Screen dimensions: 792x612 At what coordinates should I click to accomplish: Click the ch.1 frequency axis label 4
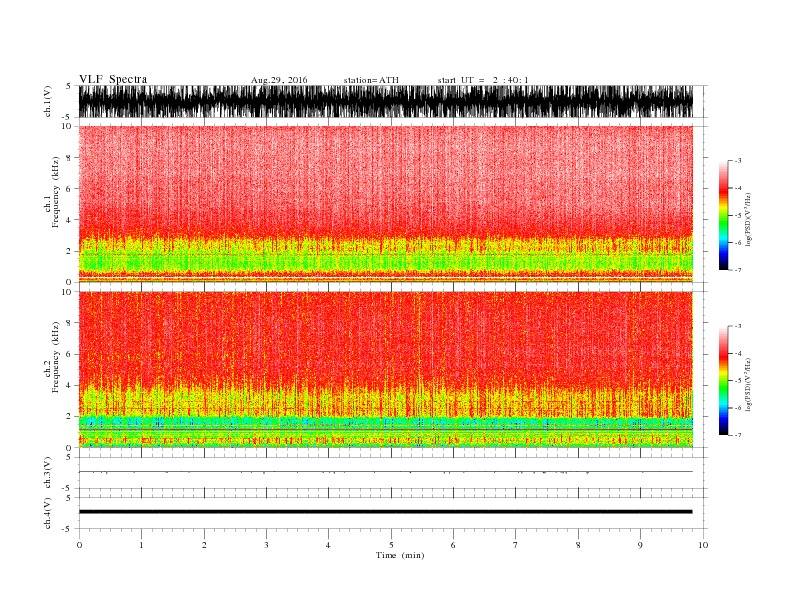coord(69,220)
